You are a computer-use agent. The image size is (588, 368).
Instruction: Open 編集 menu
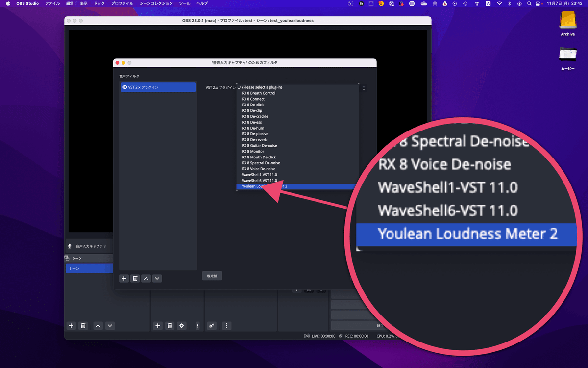70,3
